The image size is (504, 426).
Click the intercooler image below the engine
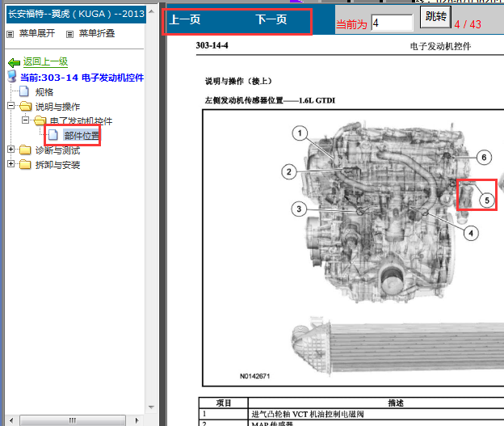(397, 346)
